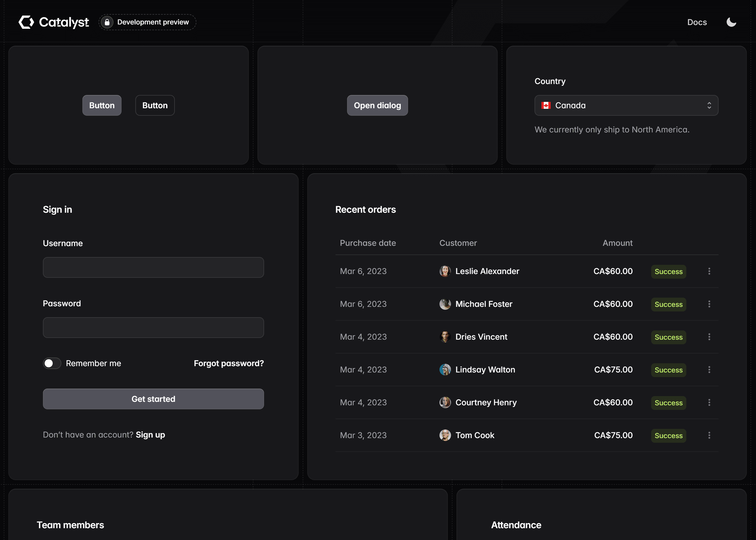Click the Forgot password link
The width and height of the screenshot is (756, 540).
(228, 363)
